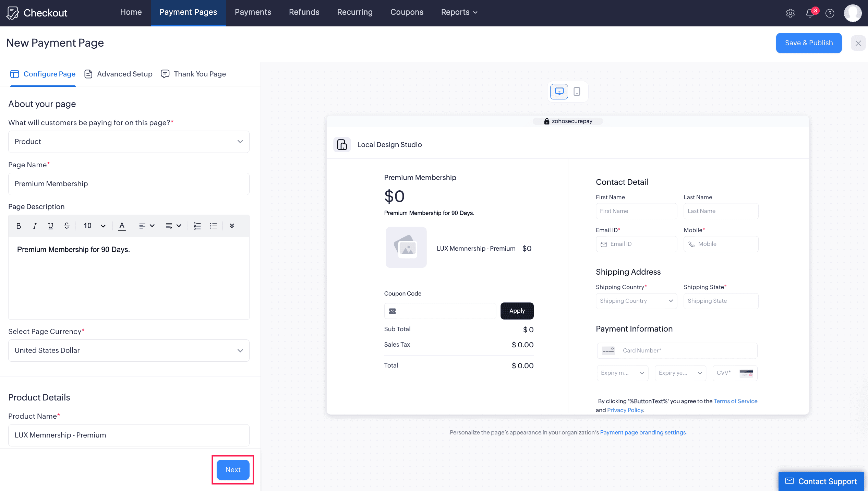Type in the Product Name field
Screen dimensions: 868x491
[129, 435]
